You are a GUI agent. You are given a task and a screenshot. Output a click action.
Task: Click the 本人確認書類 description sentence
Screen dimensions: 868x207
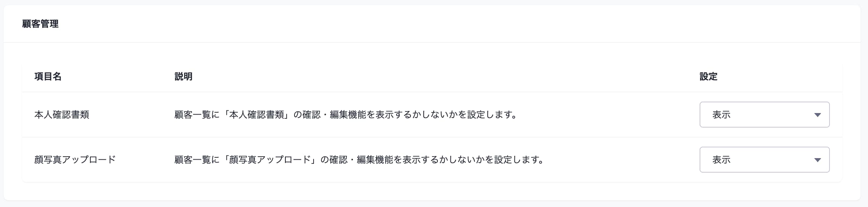tap(346, 115)
